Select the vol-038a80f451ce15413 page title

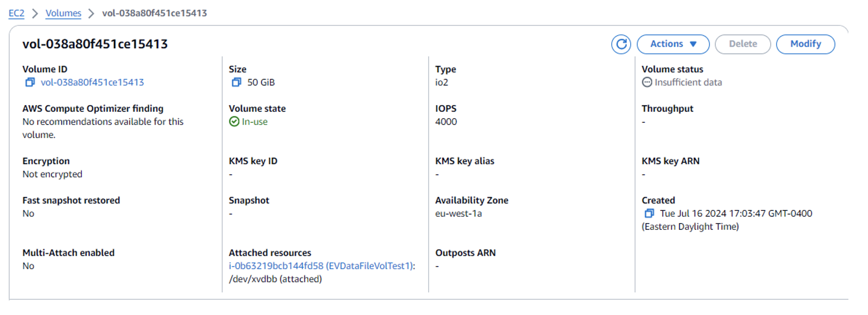pyautogui.click(x=96, y=43)
